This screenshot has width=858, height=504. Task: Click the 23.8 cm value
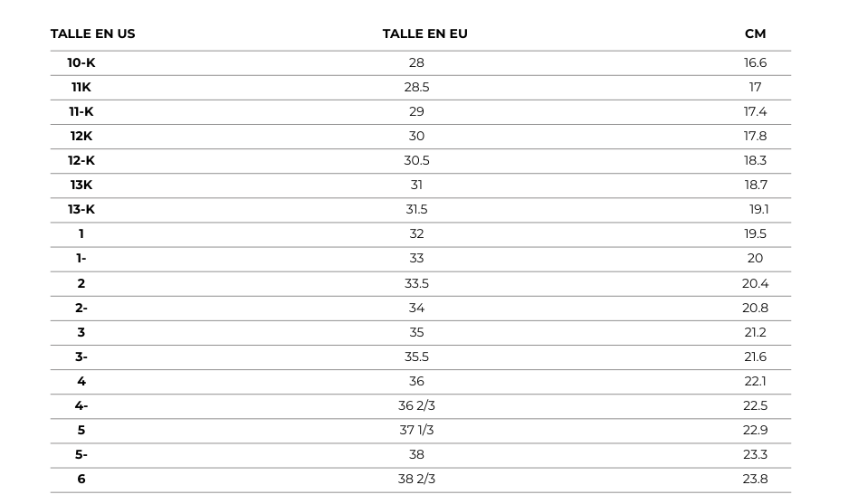[755, 479]
